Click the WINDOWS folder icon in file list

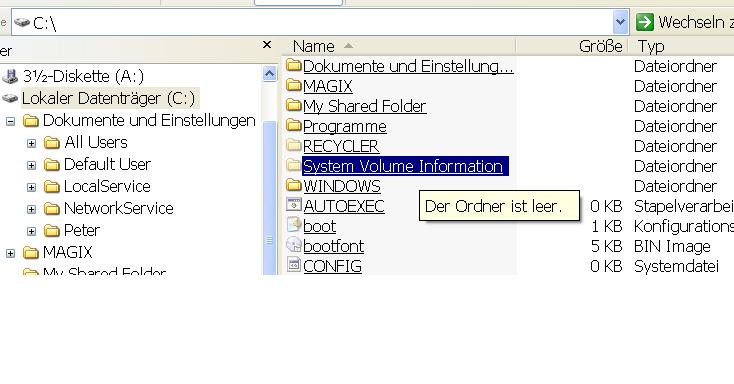pyautogui.click(x=294, y=186)
